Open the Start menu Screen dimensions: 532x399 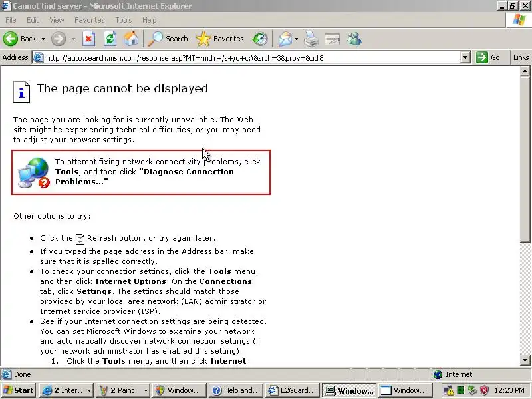(x=19, y=390)
